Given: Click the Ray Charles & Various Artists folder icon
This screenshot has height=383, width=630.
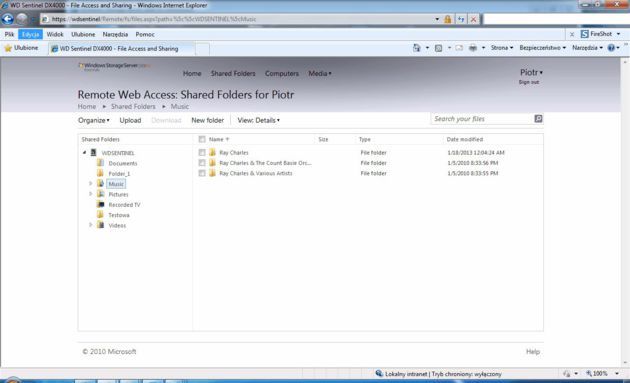Looking at the screenshot, I should pyautogui.click(x=212, y=173).
